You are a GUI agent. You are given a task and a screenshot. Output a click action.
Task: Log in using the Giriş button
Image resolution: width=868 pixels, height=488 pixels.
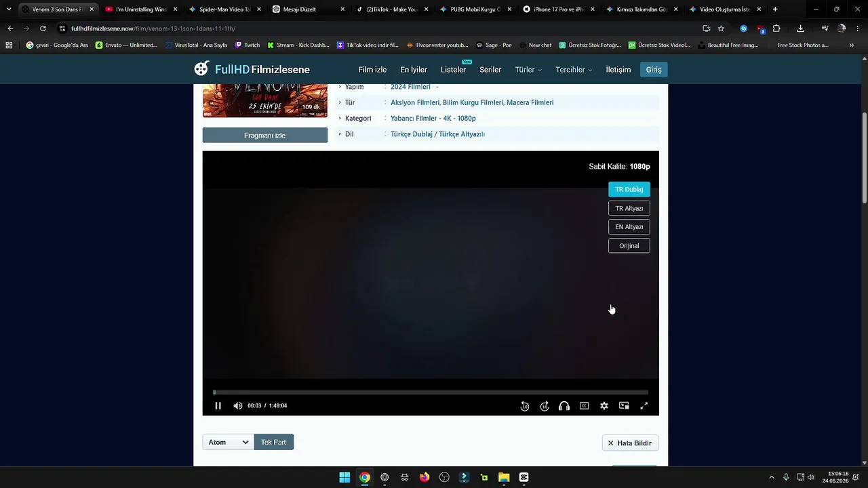[x=654, y=70]
